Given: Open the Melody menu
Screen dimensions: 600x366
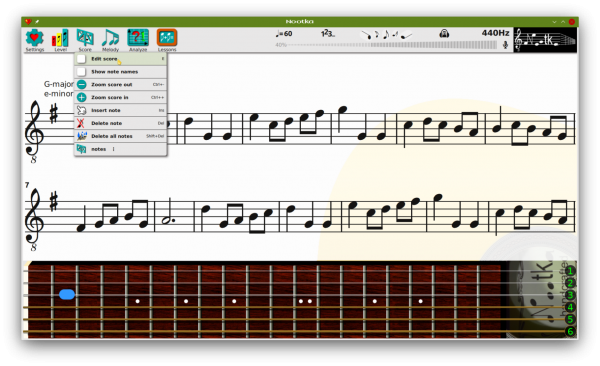Looking at the screenshot, I should pos(110,40).
